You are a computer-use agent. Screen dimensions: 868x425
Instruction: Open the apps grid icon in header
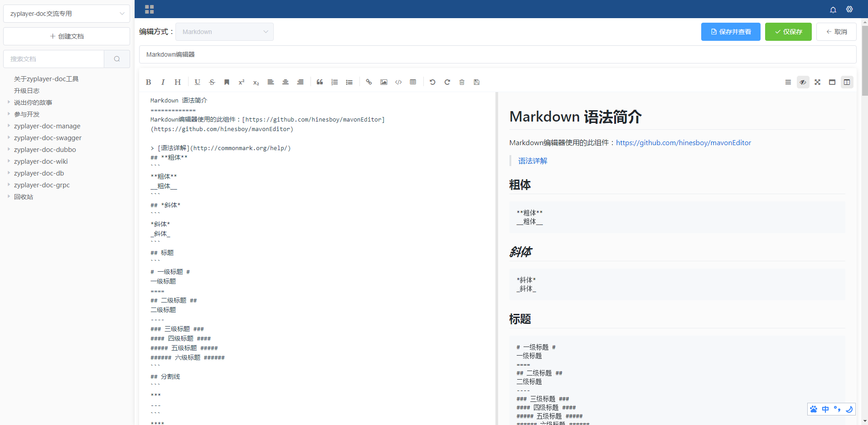click(150, 9)
